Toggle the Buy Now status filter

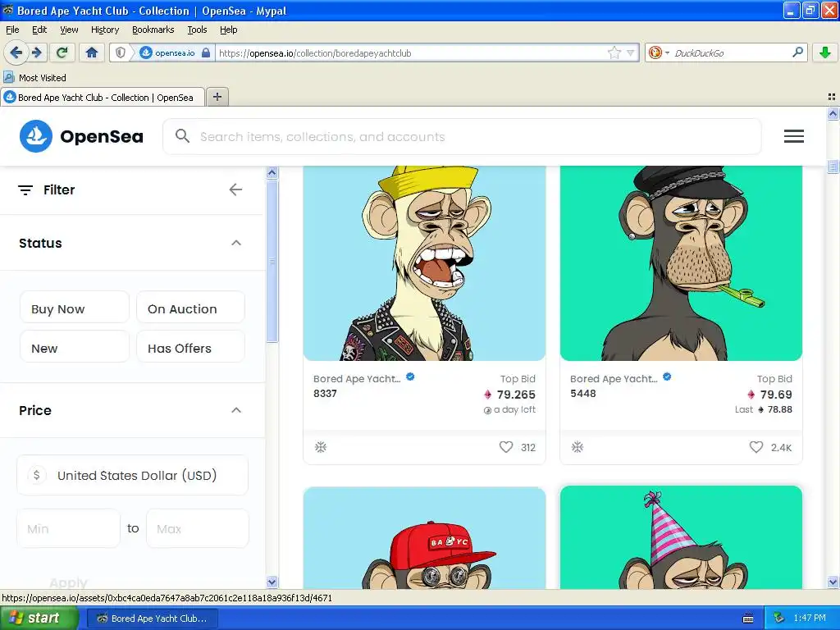(75, 308)
